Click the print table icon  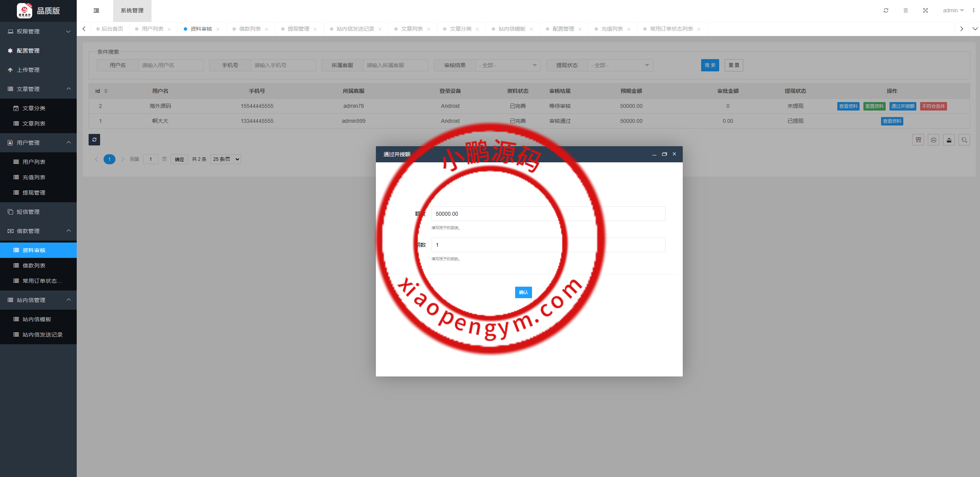click(x=934, y=140)
